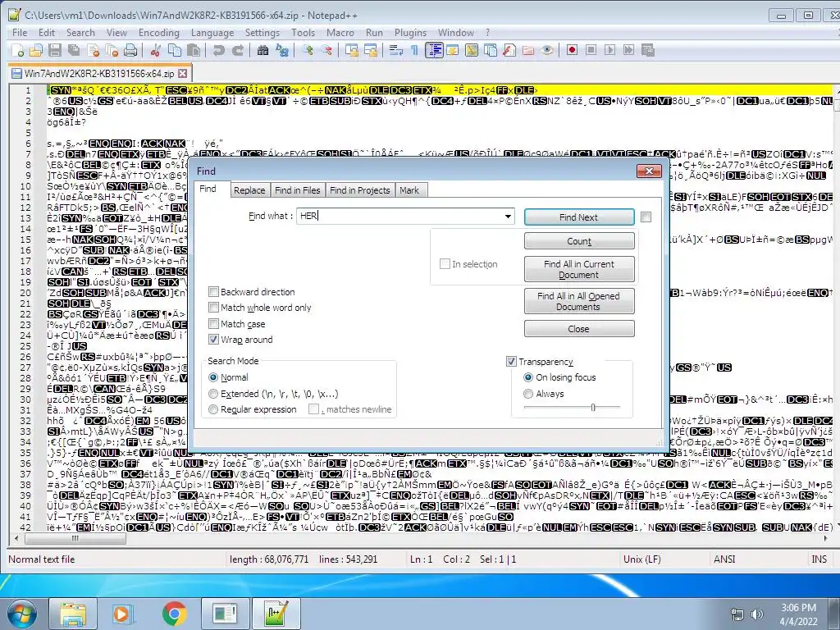Open the Plugins menu
The width and height of the screenshot is (840, 630).
[x=410, y=33]
